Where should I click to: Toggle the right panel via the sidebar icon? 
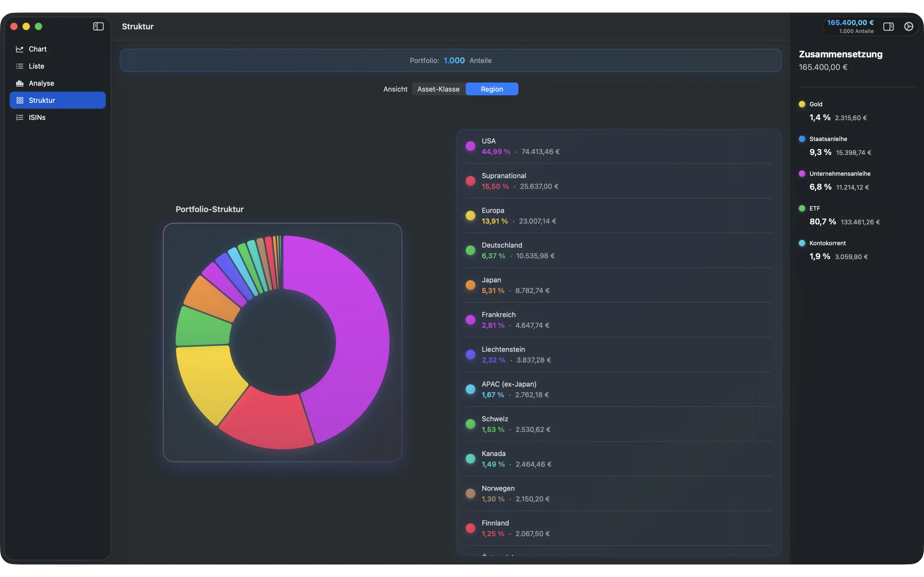tap(888, 26)
